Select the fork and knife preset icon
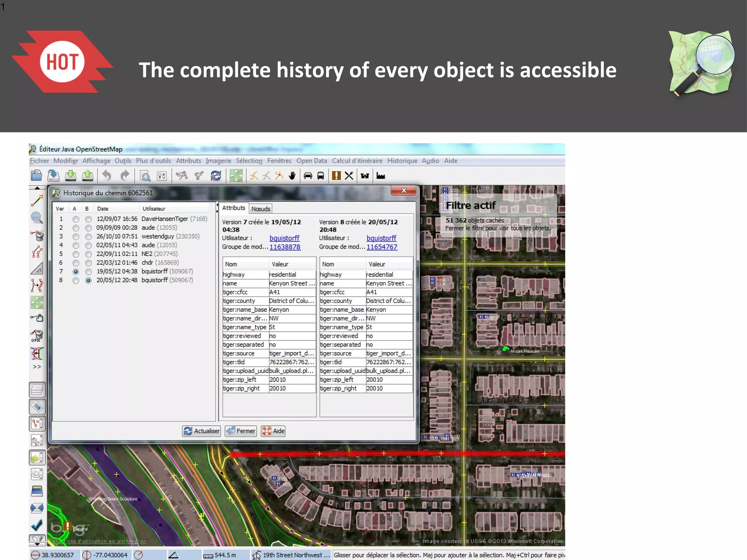Image resolution: width=747 pixels, height=560 pixels. pos(349,176)
